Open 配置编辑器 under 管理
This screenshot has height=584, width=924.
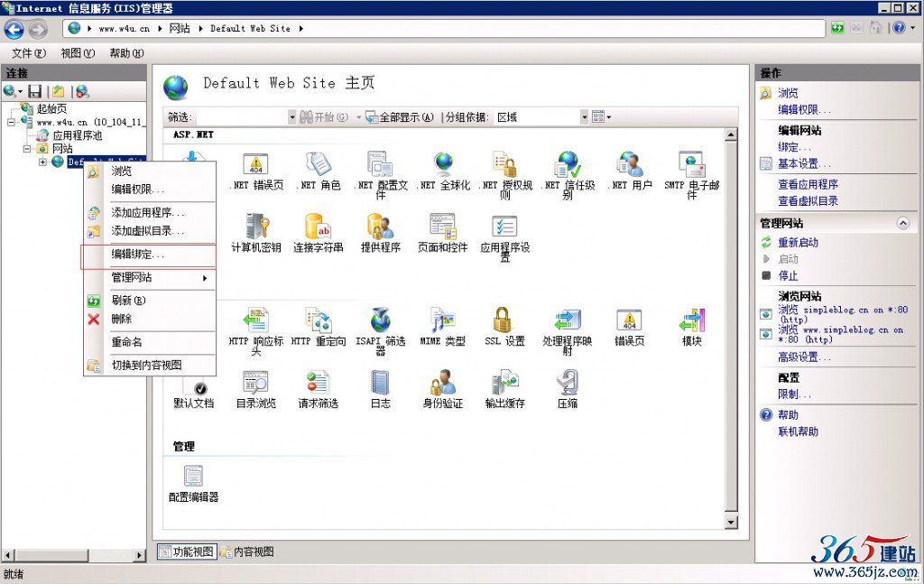pos(193,477)
